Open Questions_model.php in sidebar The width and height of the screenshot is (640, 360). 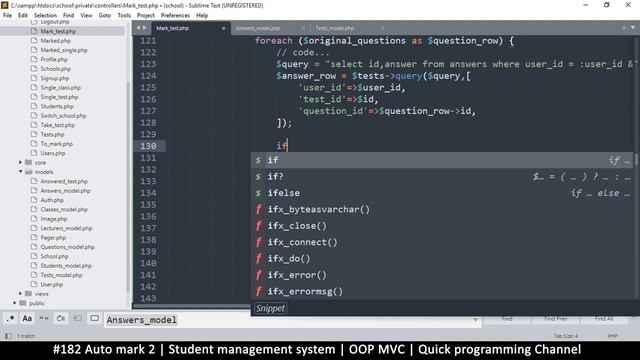[x=67, y=247]
